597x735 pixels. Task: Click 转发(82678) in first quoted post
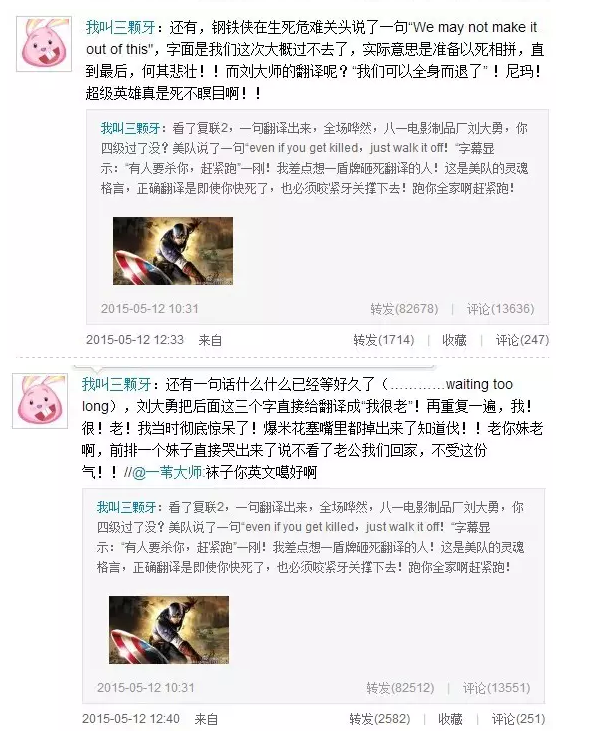[404, 309]
